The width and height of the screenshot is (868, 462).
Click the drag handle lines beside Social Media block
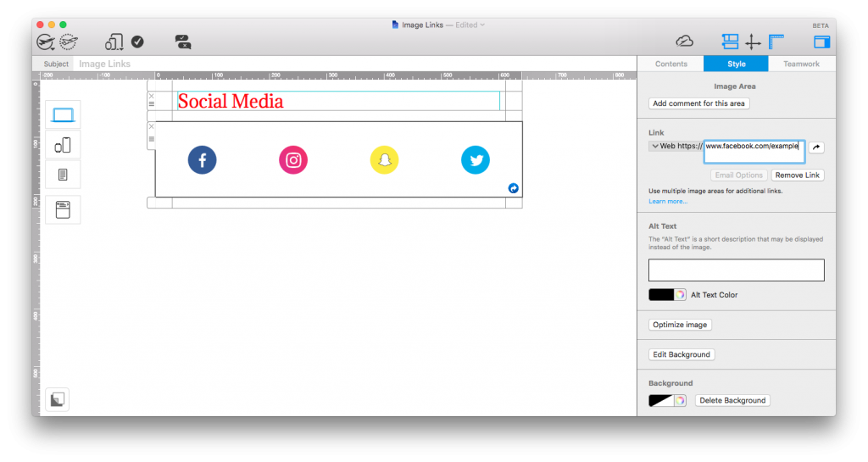[x=151, y=104]
